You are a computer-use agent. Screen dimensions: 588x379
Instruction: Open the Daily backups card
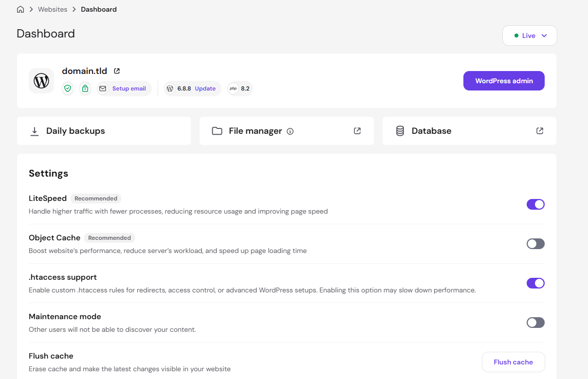click(x=104, y=131)
